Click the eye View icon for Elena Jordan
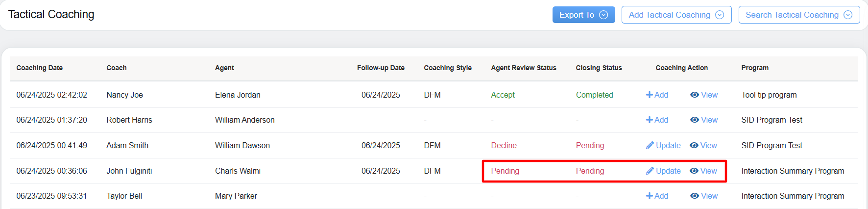This screenshot has height=209, width=868. pyautogui.click(x=694, y=95)
